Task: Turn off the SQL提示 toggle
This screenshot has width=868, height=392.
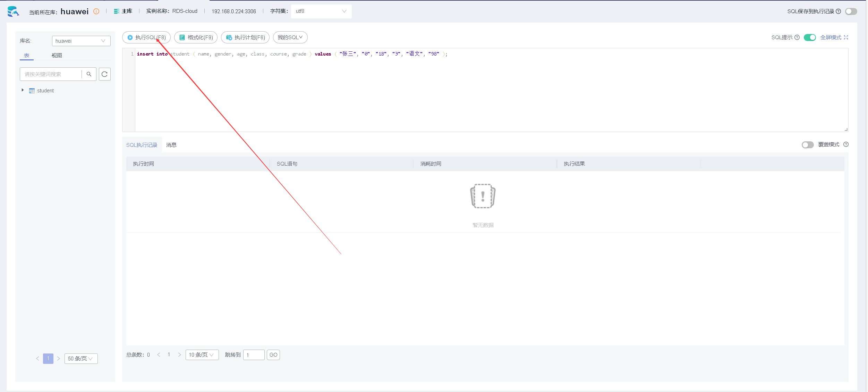Action: 810,37
